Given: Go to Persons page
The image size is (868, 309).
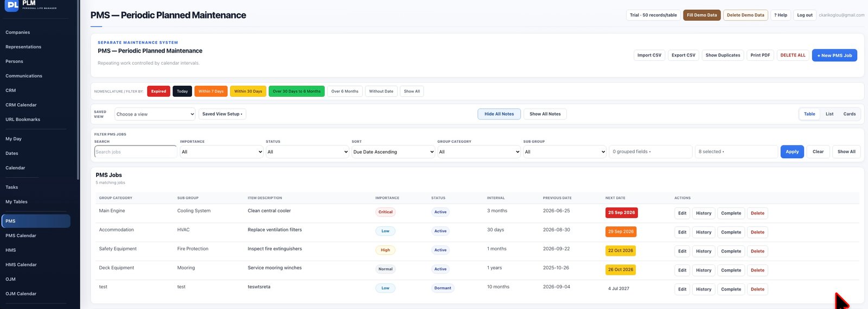Looking at the screenshot, I should pyautogui.click(x=15, y=62).
